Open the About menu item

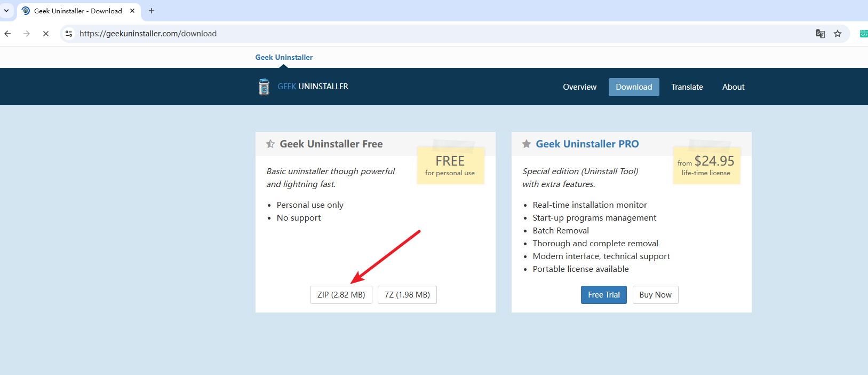[734, 87]
